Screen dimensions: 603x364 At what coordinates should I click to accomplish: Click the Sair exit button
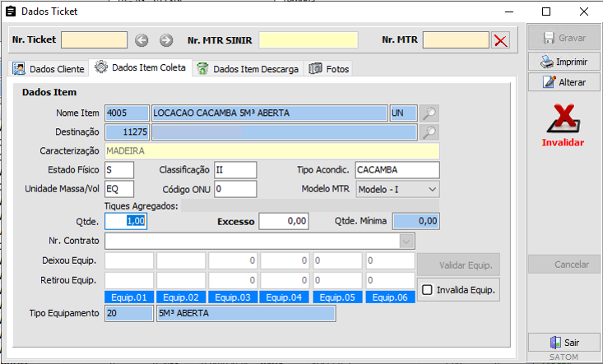click(564, 343)
